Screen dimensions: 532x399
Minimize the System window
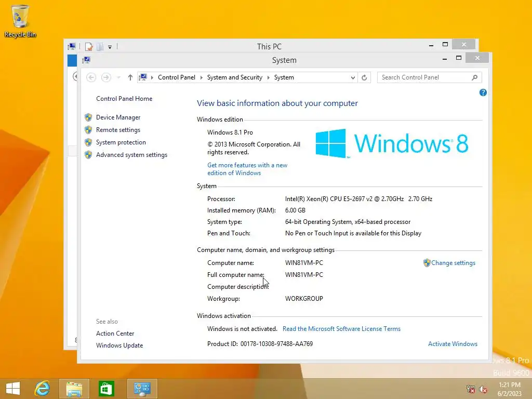coord(445,59)
